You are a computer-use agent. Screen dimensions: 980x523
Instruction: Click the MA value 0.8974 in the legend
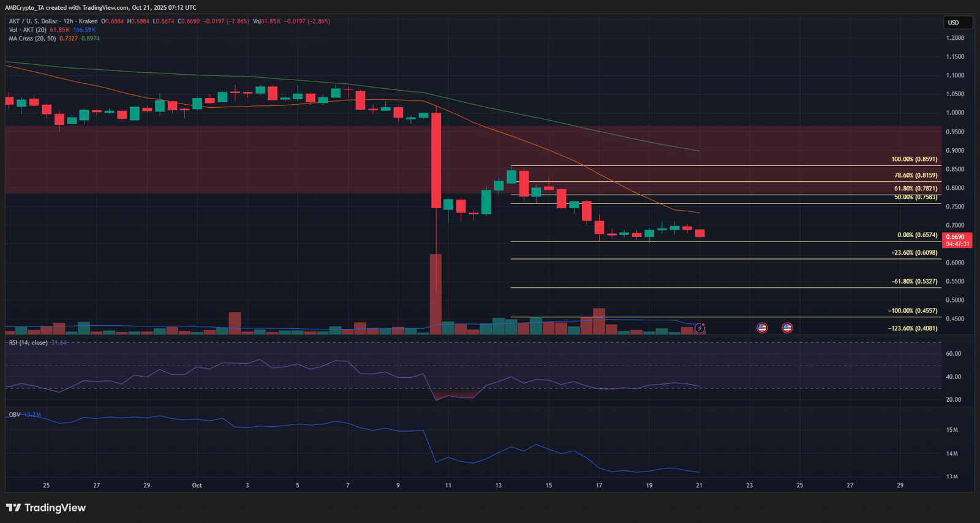pos(91,39)
